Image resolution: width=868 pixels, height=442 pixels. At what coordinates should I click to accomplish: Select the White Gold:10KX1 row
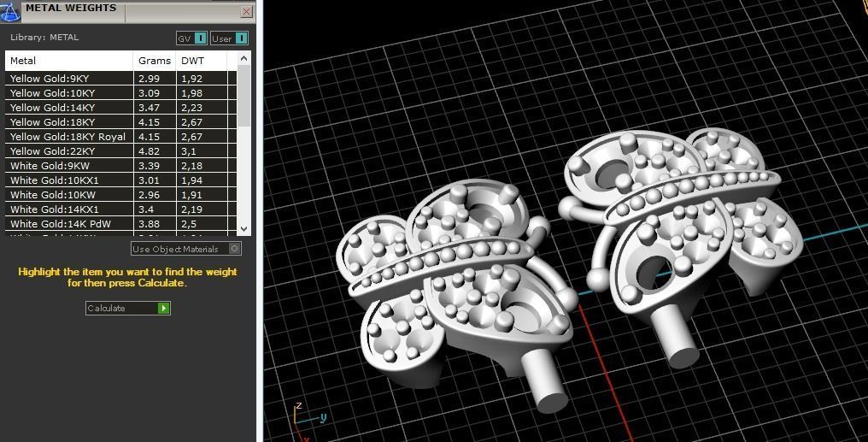120,180
